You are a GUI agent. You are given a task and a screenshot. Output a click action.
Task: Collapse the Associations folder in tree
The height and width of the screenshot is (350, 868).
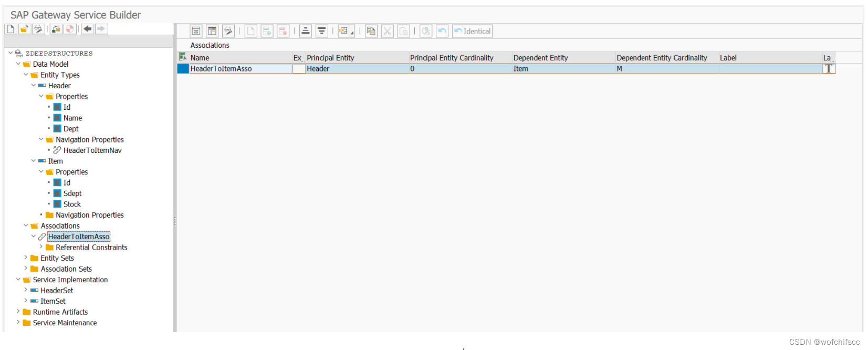tap(26, 225)
